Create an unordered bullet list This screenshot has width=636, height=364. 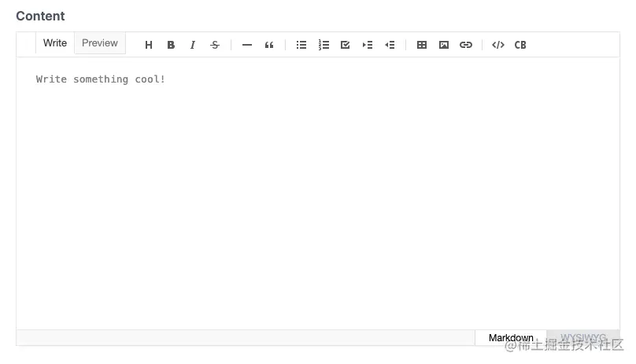301,45
